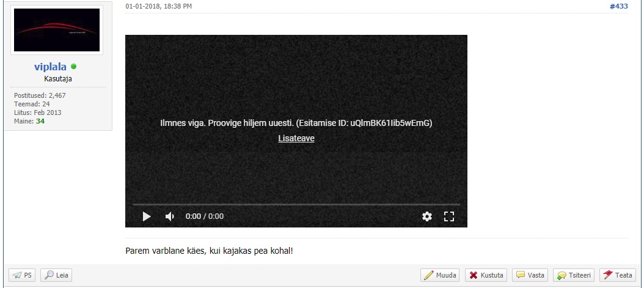
Task: Reply to the post with Vasta
Action: pos(530,275)
